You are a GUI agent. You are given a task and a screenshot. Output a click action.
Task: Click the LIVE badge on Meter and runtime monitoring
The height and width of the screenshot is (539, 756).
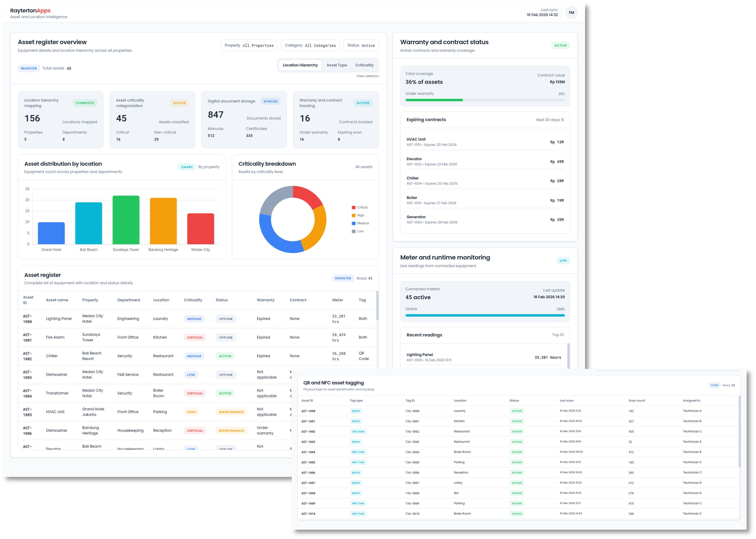click(x=563, y=260)
